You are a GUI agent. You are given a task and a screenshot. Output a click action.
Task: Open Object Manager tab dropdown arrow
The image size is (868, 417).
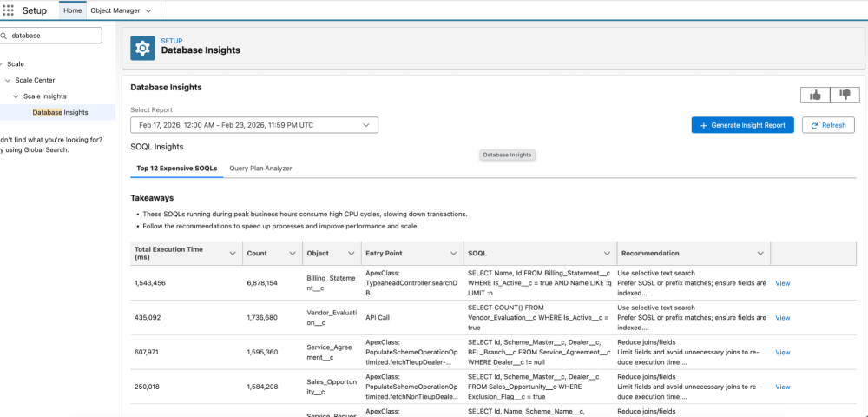coord(148,10)
